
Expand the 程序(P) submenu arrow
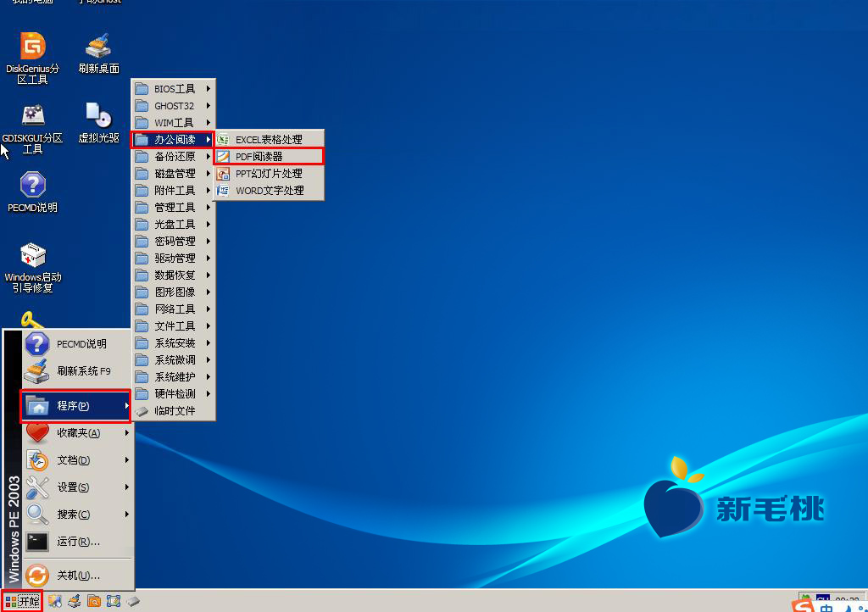point(127,406)
